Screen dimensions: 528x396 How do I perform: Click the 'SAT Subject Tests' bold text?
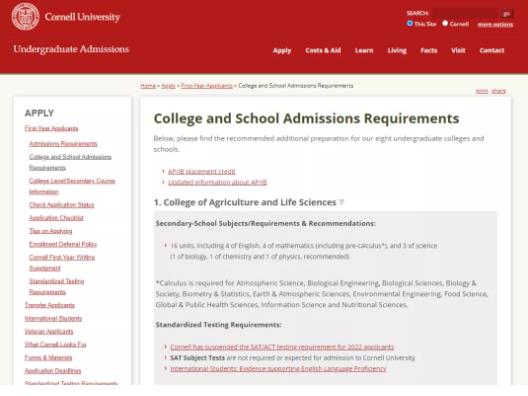[197, 358]
